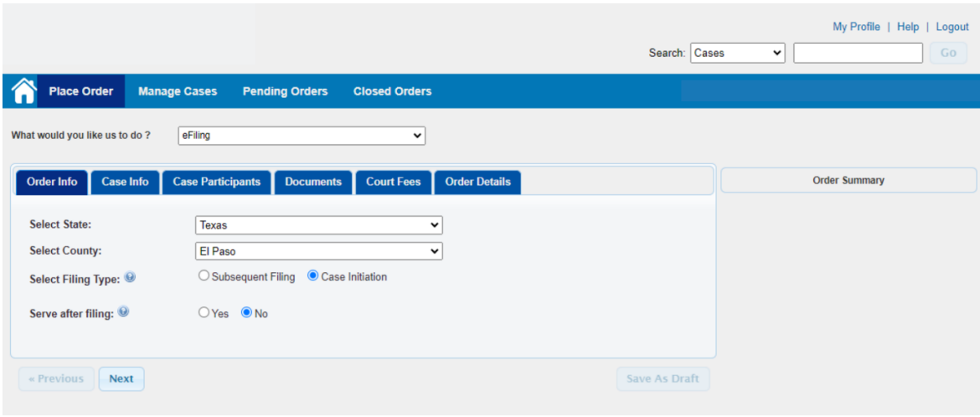Select the Subsequent Filing radio button
Screen dimensions: 980x417
[203, 276]
